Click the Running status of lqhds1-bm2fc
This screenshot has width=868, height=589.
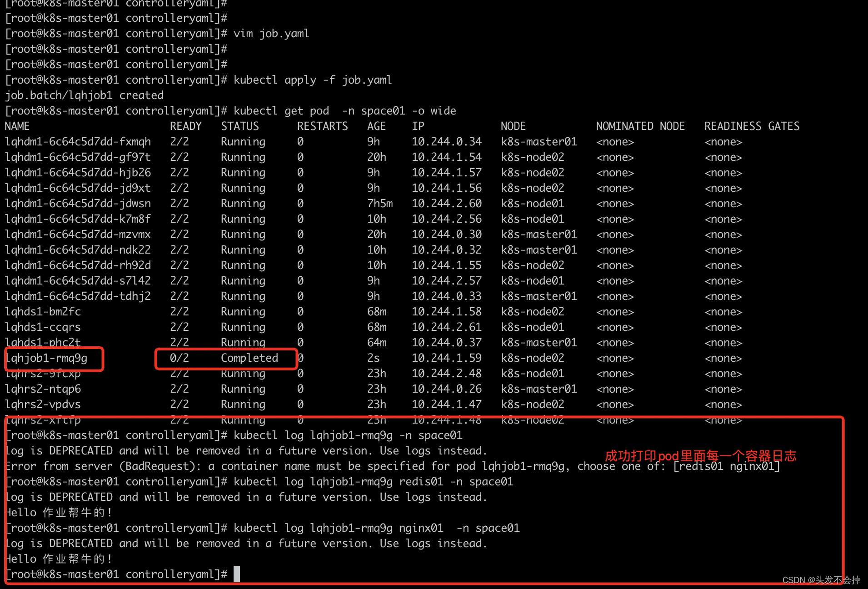pyautogui.click(x=243, y=312)
